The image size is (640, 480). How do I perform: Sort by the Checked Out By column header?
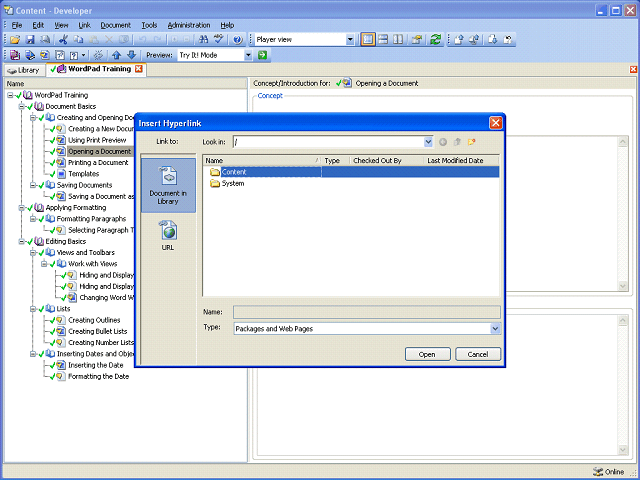(387, 161)
